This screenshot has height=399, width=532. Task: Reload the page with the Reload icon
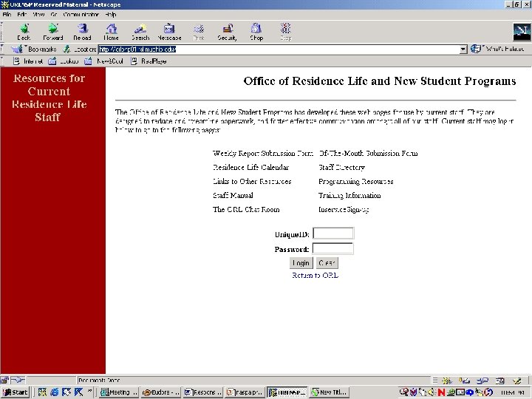coord(82,32)
